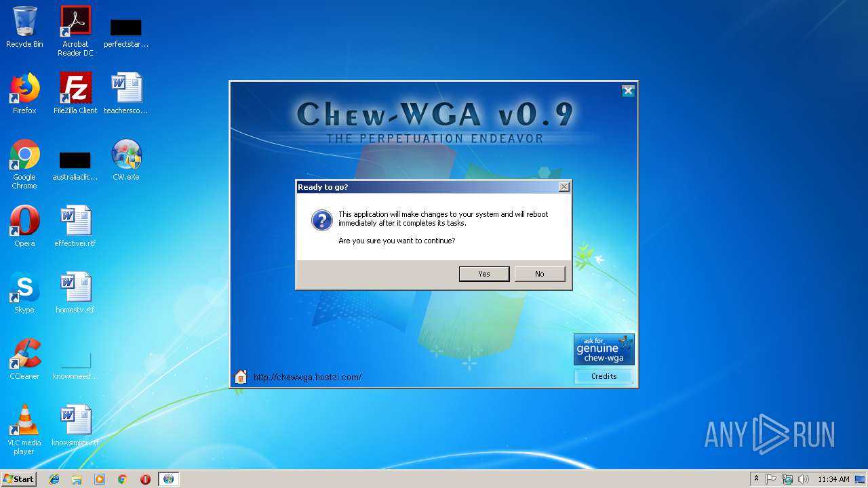This screenshot has width=868, height=488.
Task: Click the home icon beside the URL
Action: coord(241,377)
